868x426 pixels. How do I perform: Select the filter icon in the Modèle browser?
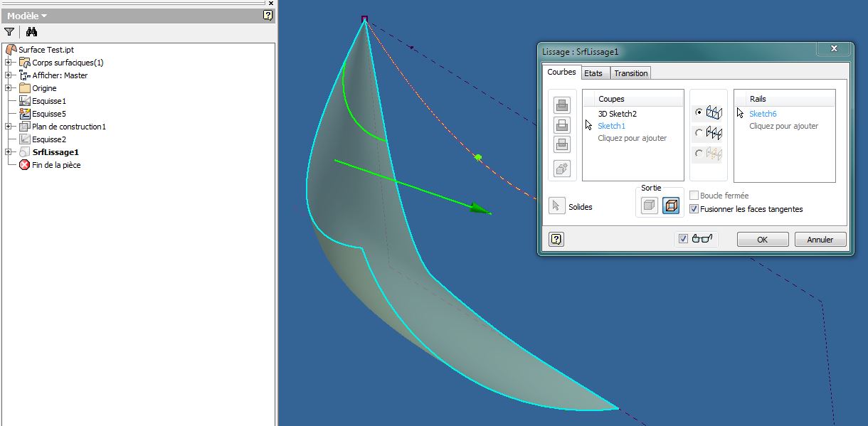(x=9, y=31)
